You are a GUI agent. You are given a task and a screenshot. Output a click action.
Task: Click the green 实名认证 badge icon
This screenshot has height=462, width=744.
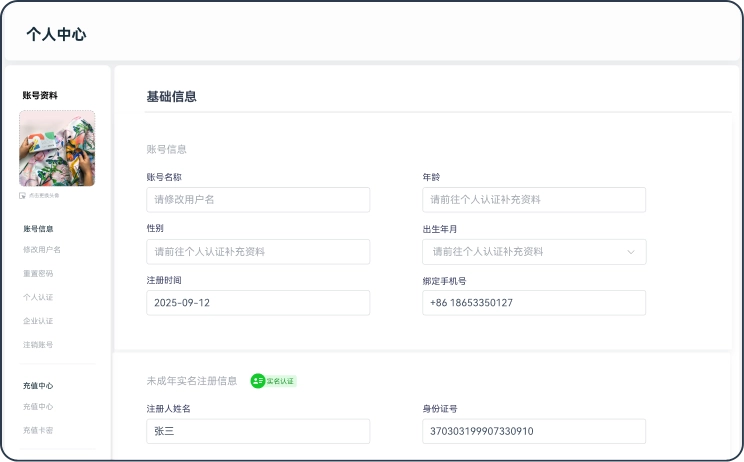[x=257, y=381]
